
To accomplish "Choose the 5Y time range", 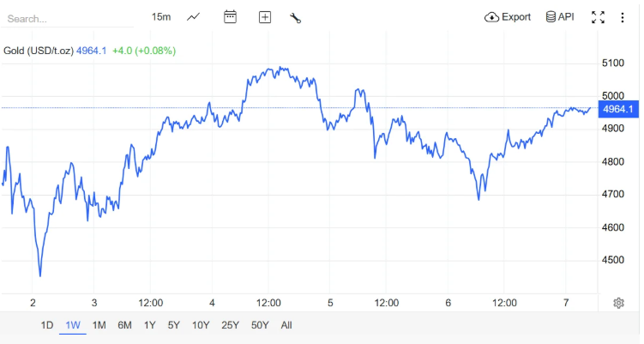I will tap(174, 325).
